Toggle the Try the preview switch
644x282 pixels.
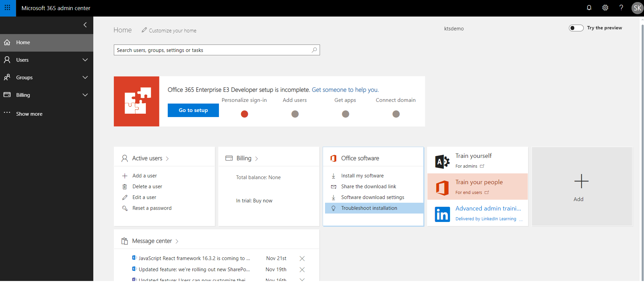[576, 28]
